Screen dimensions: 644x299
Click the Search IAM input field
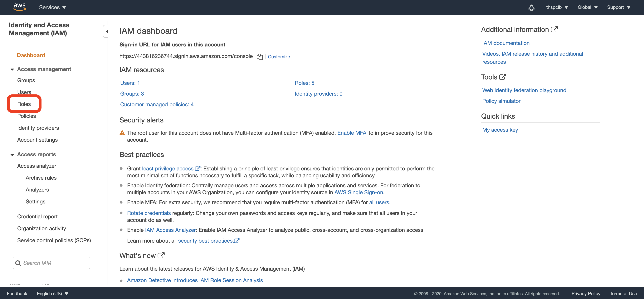51,263
